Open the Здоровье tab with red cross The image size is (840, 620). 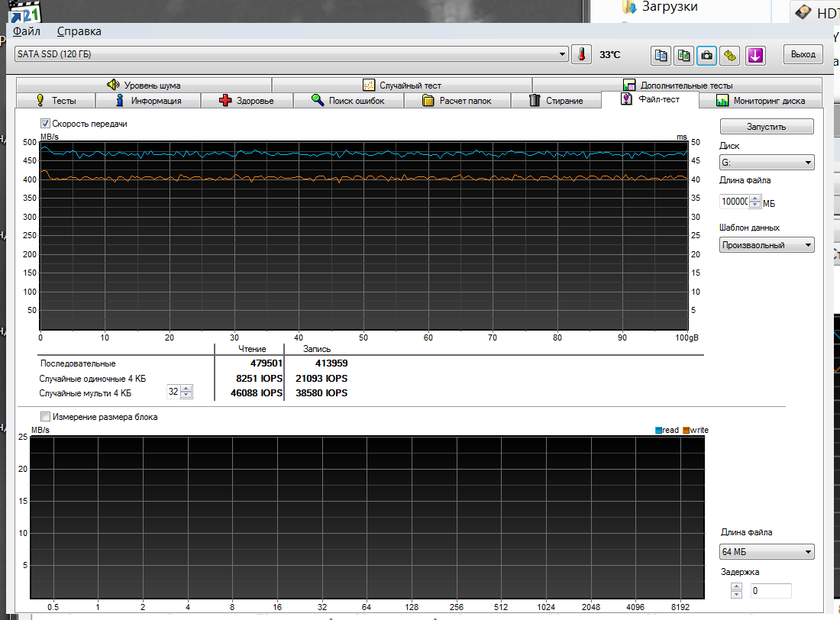point(247,100)
